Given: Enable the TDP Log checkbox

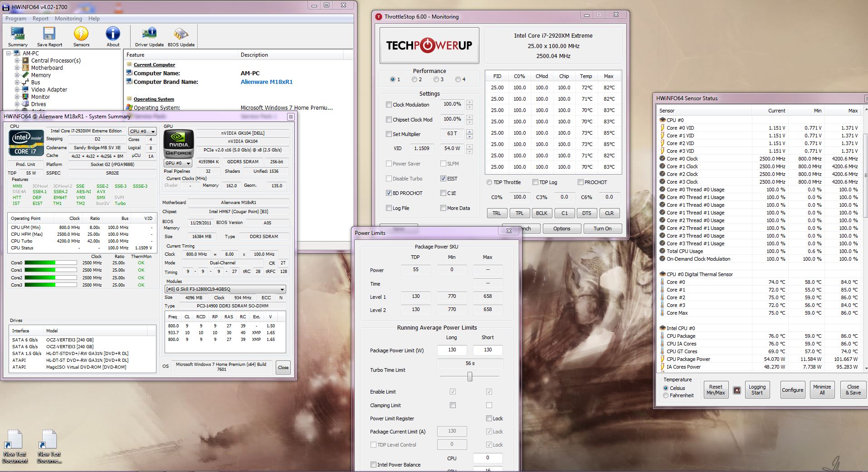Looking at the screenshot, I should [535, 182].
